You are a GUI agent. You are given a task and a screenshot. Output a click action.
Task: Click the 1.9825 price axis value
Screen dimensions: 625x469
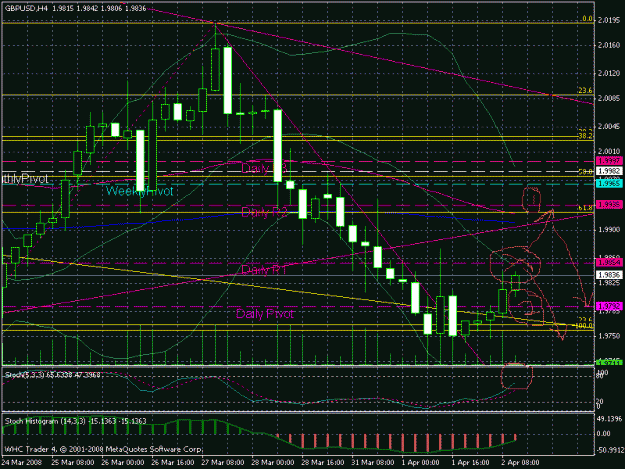pyautogui.click(x=609, y=283)
